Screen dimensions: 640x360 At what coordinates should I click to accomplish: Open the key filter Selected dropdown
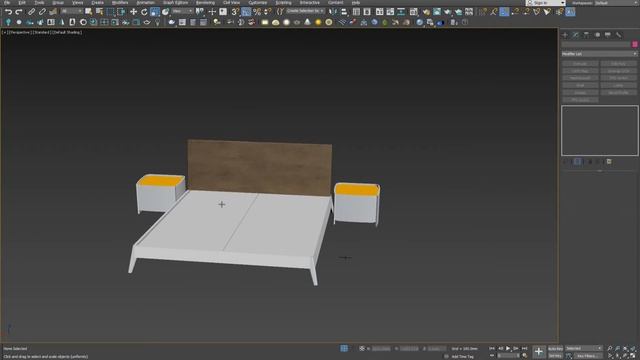pos(584,348)
